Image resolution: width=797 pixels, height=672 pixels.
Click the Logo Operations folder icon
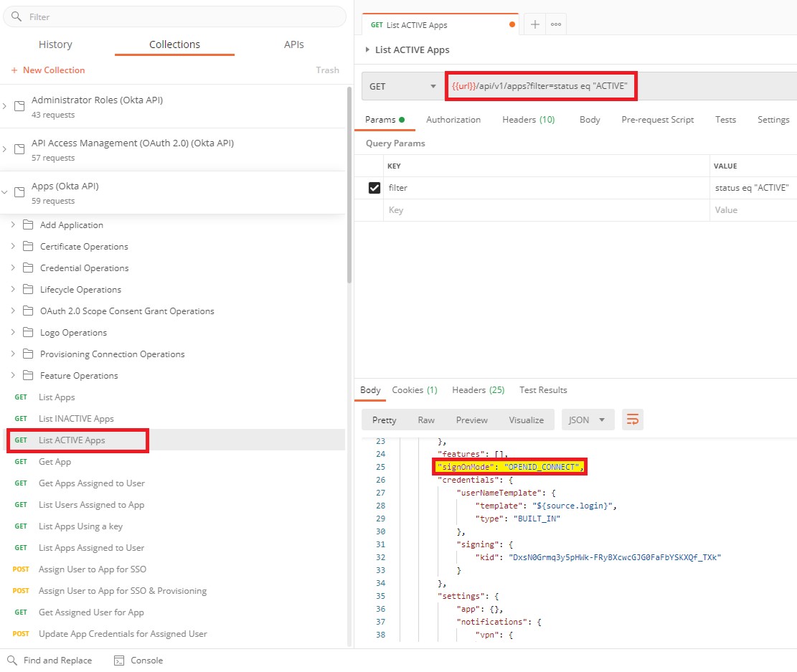click(x=28, y=332)
